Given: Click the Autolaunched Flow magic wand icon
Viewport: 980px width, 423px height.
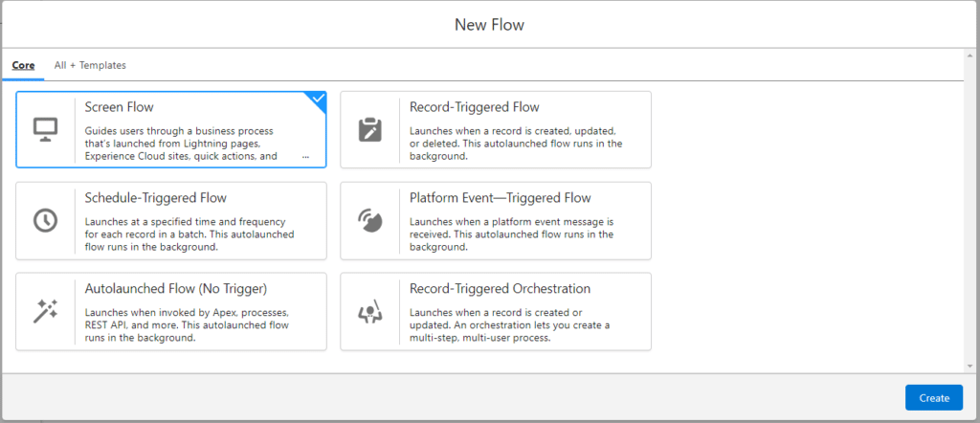Looking at the screenshot, I should 45,311.
